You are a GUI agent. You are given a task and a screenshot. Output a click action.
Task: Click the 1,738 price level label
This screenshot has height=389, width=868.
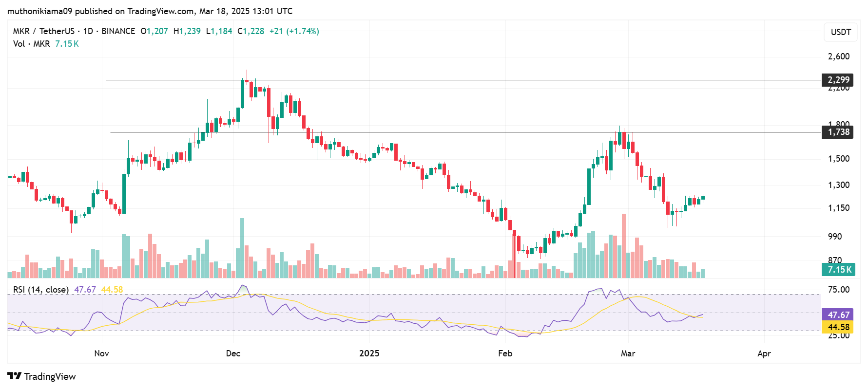point(838,132)
